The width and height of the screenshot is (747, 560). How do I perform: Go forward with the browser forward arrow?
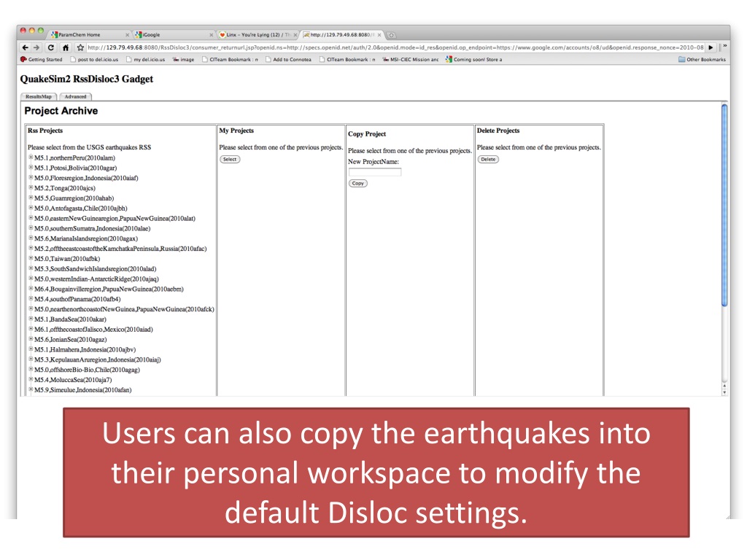pos(36,47)
